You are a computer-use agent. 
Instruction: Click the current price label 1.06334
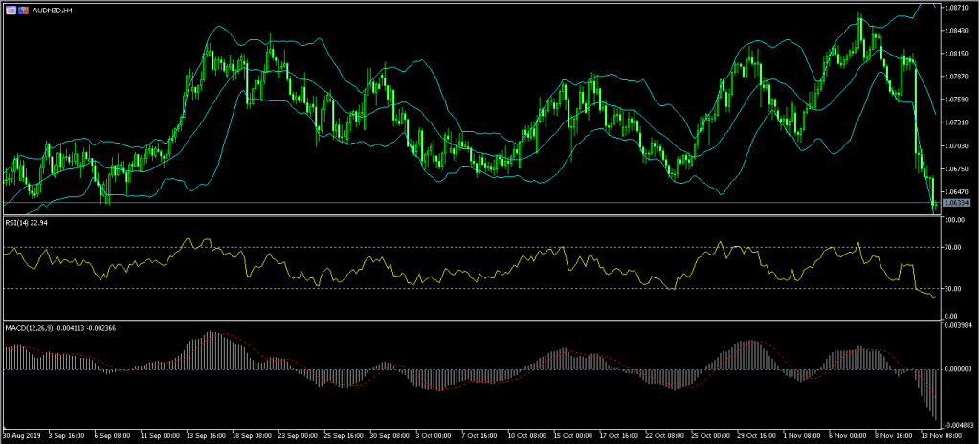coord(957,203)
